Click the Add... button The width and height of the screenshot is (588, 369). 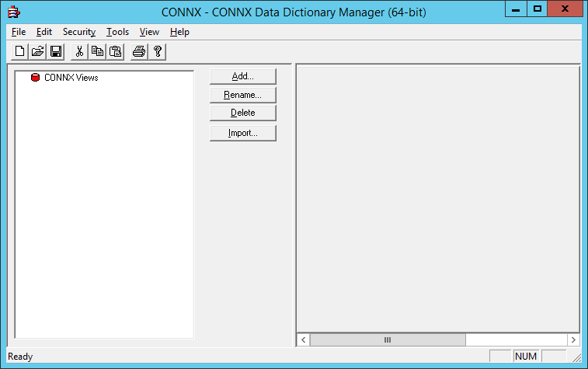tap(243, 76)
